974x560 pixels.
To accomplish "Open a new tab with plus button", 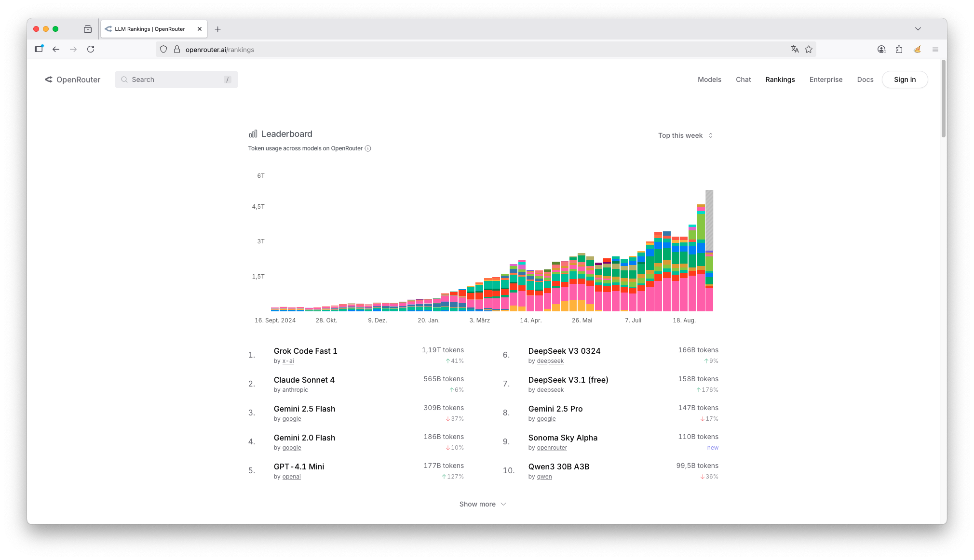I will pyautogui.click(x=218, y=29).
